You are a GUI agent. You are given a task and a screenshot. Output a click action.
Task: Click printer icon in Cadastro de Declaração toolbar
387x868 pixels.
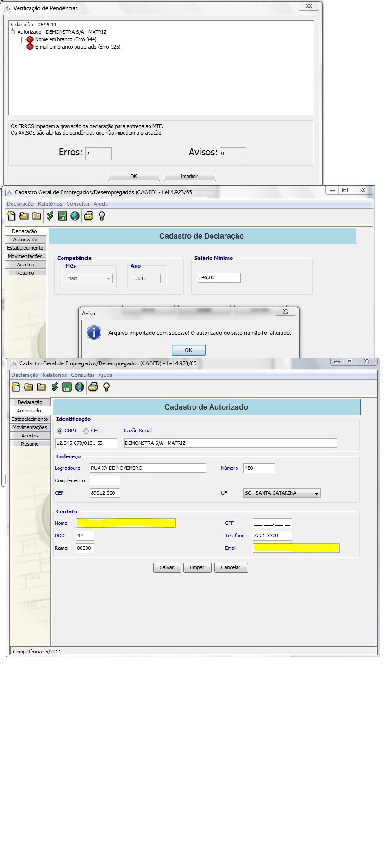tap(88, 216)
